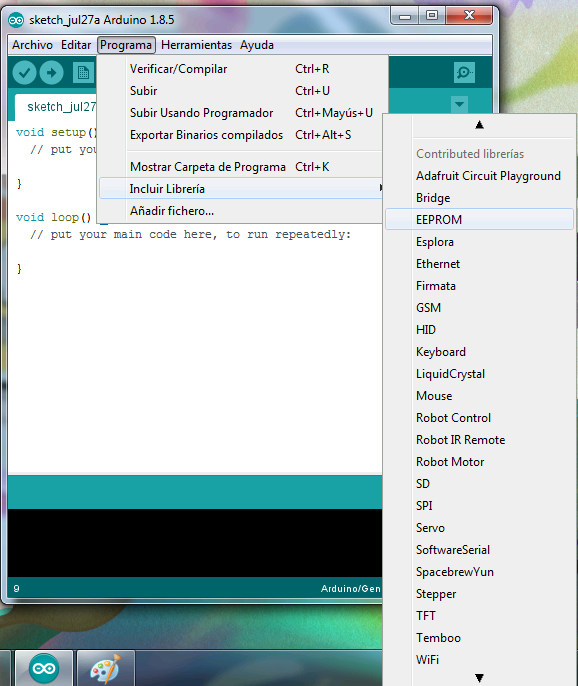Include the Temboo library
Viewport: 578px width, 686px height.
pyautogui.click(x=480, y=637)
